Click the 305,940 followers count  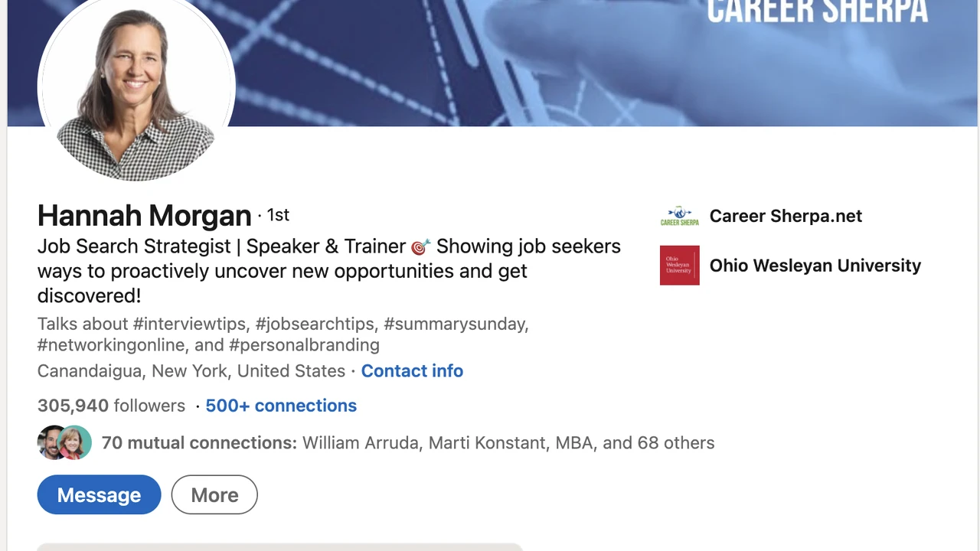(111, 406)
